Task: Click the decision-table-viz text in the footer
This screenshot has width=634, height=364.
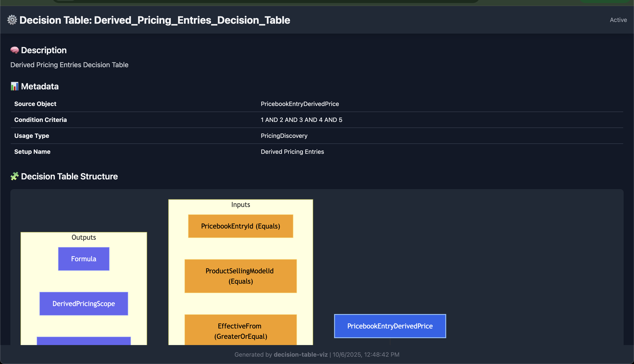Action: [x=300, y=355]
